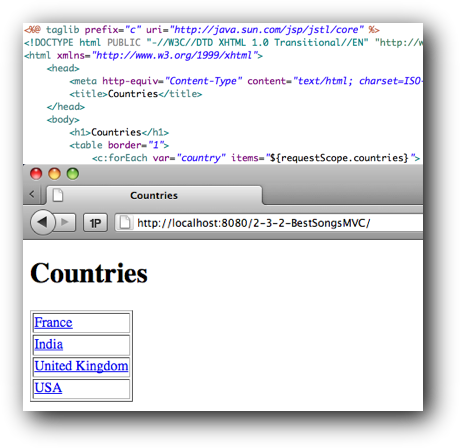Click the browser back arrow button
Viewport: 460px width, 448px height.
43,222
